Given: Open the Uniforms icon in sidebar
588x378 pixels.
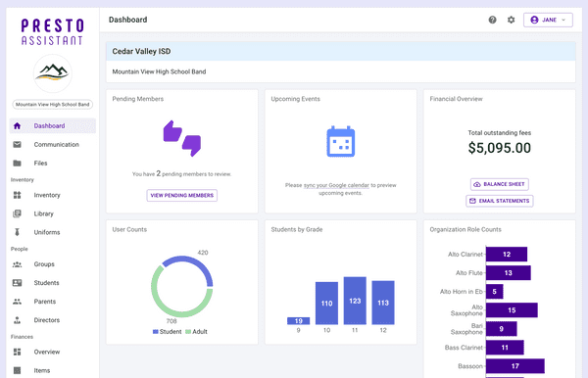Looking at the screenshot, I should coord(17,232).
